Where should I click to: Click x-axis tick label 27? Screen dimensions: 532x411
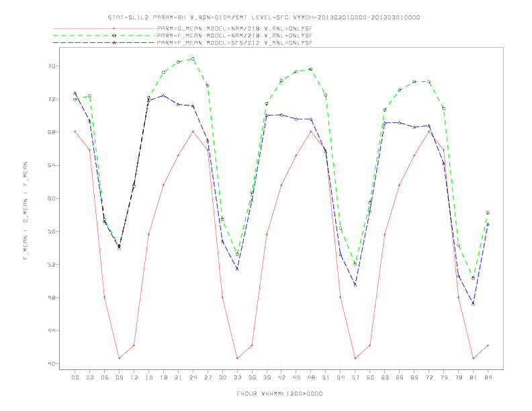pos(208,377)
